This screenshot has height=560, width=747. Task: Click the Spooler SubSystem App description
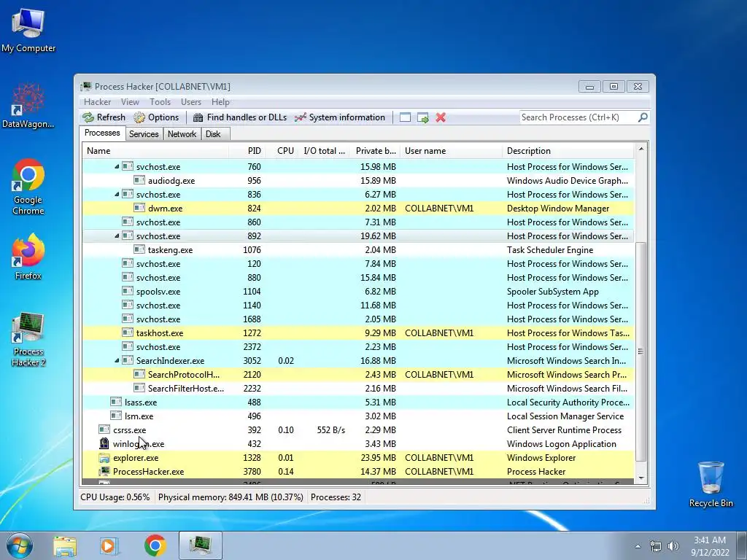coord(553,292)
